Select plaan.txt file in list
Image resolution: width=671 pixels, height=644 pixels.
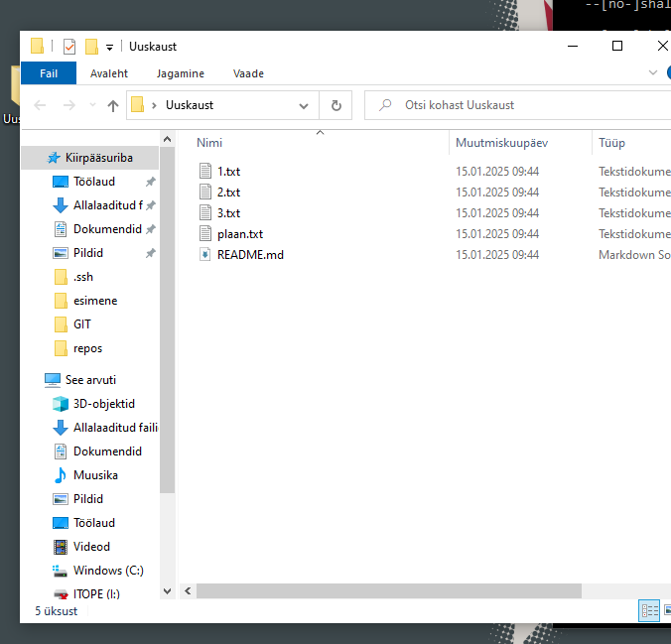click(239, 234)
